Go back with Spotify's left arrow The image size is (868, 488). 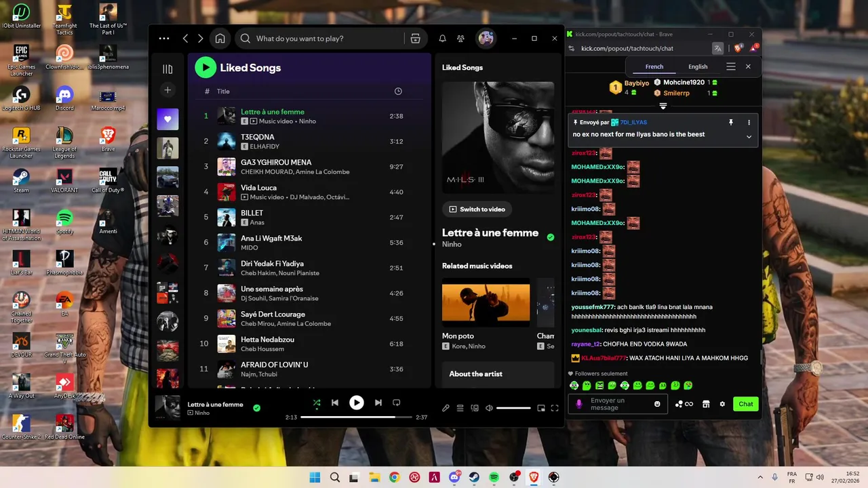[x=185, y=39]
